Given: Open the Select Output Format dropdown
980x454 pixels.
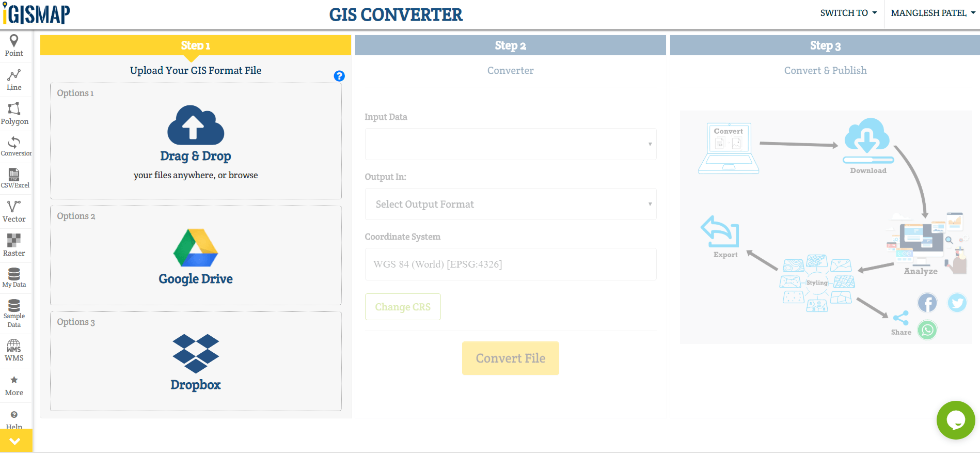Looking at the screenshot, I should 511,204.
